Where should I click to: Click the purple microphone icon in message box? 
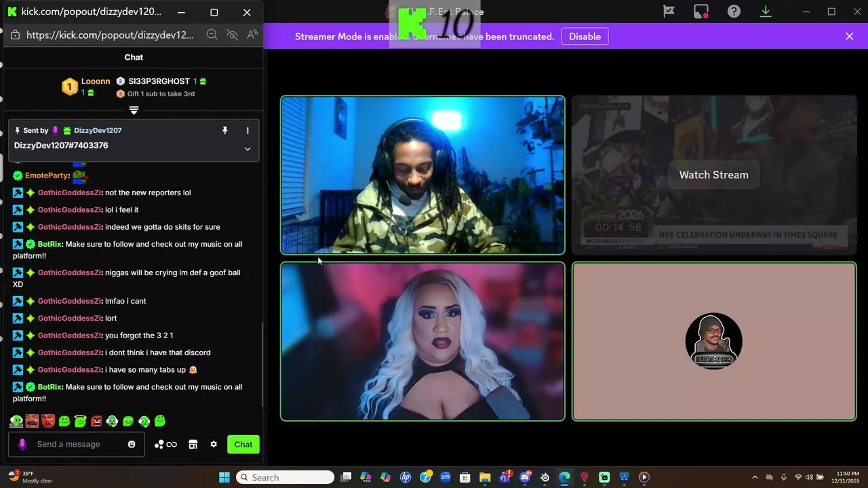pos(22,445)
